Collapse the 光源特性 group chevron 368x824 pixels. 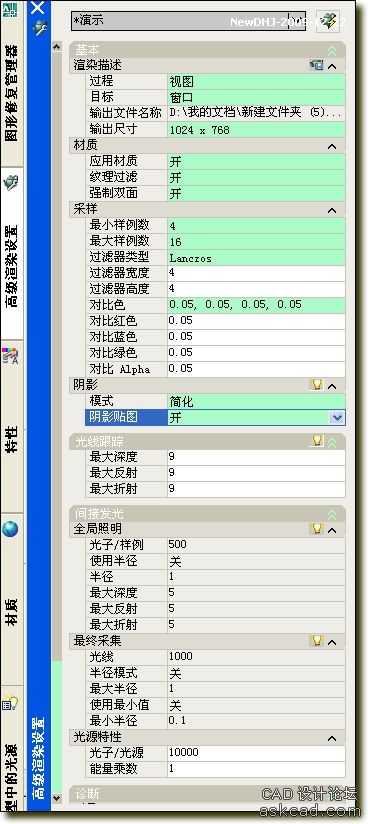(x=332, y=738)
